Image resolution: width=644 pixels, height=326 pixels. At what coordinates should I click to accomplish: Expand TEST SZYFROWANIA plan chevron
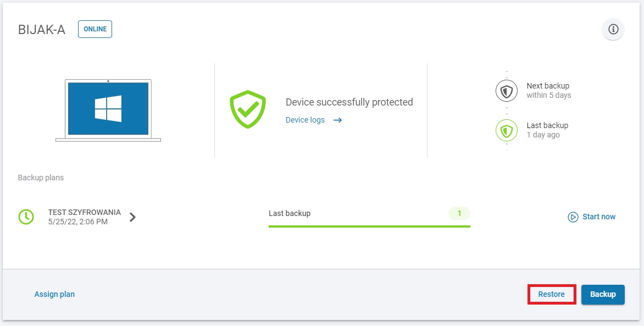132,217
